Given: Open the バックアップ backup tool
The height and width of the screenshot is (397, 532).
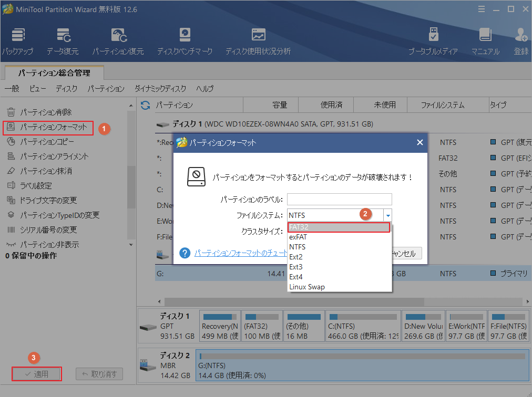Looking at the screenshot, I should coord(18,42).
